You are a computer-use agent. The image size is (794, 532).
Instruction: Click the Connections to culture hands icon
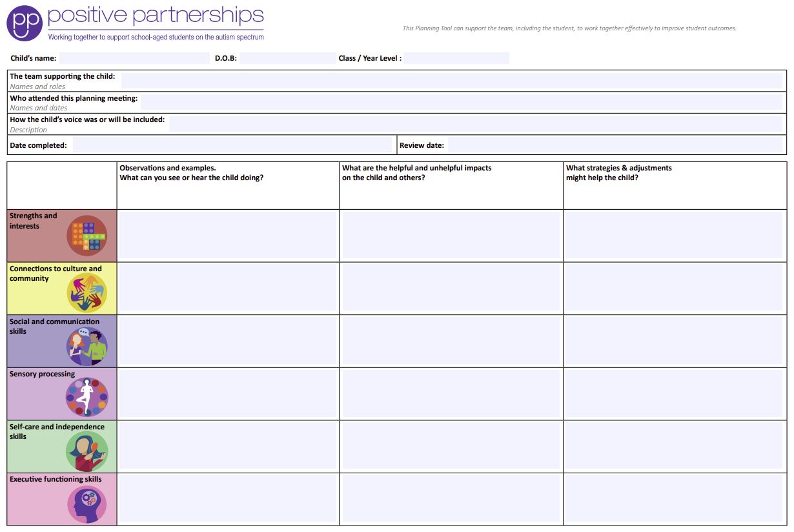(x=87, y=292)
